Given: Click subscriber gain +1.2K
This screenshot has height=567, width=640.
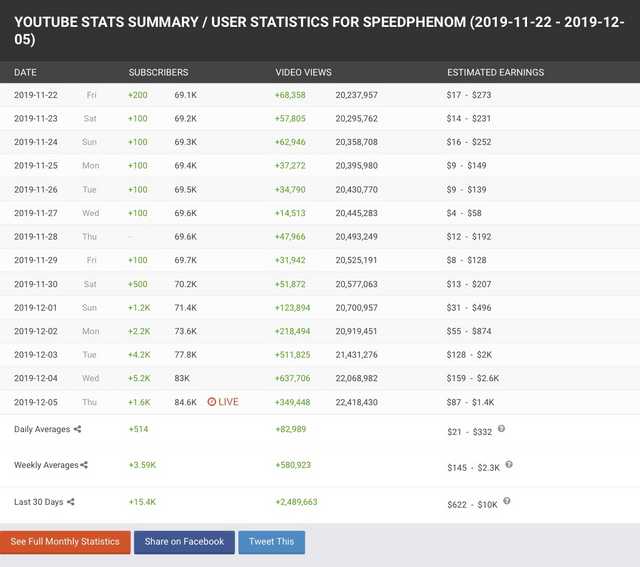Looking at the screenshot, I should coord(139,308).
